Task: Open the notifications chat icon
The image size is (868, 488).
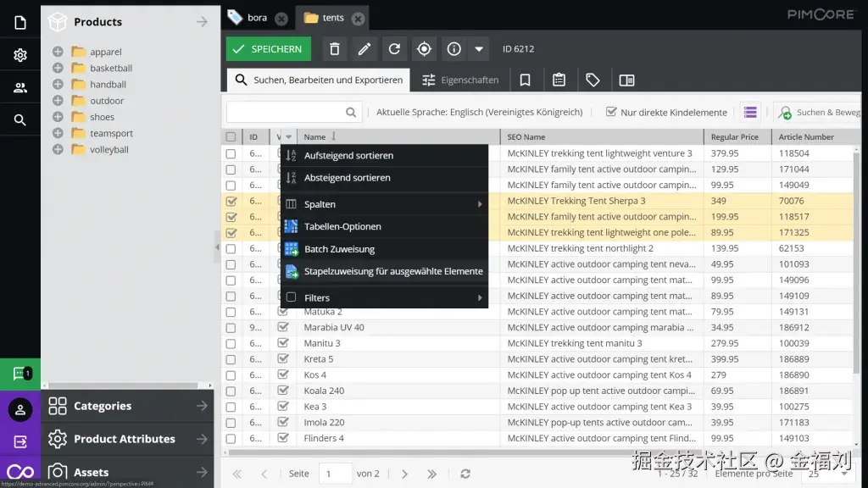Action: pos(20,374)
